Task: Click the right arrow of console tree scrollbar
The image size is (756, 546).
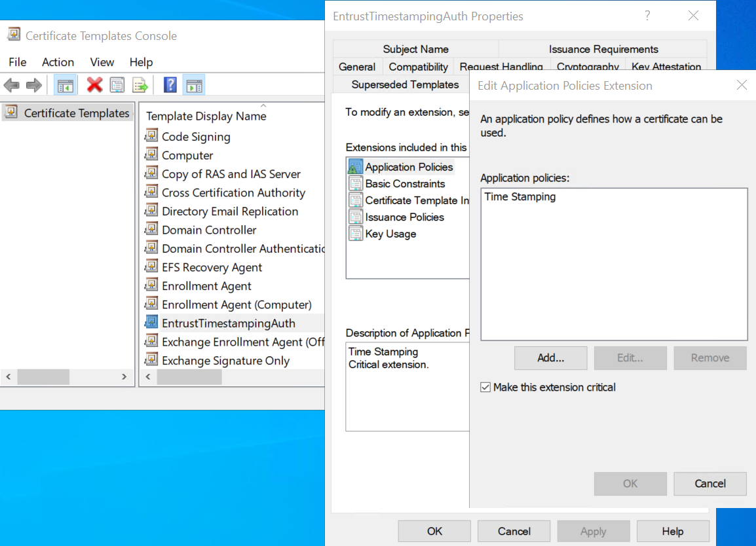Action: (124, 377)
